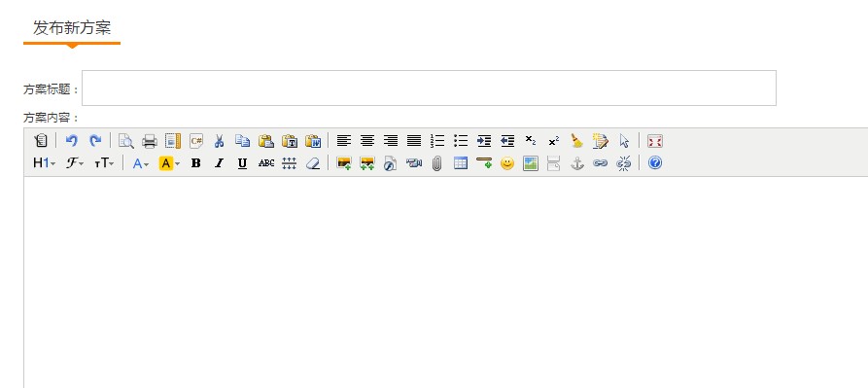Click the paste from Word icon
Image resolution: width=868 pixels, height=388 pixels.
click(x=313, y=141)
